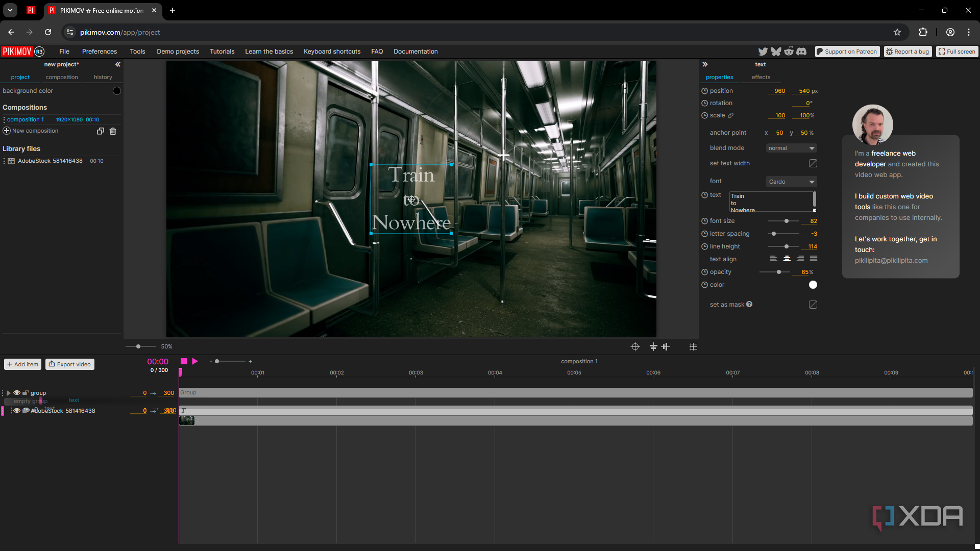The width and height of the screenshot is (980, 551).
Task: Hide the AdobeStock_581416438 layer eye
Action: (x=17, y=410)
